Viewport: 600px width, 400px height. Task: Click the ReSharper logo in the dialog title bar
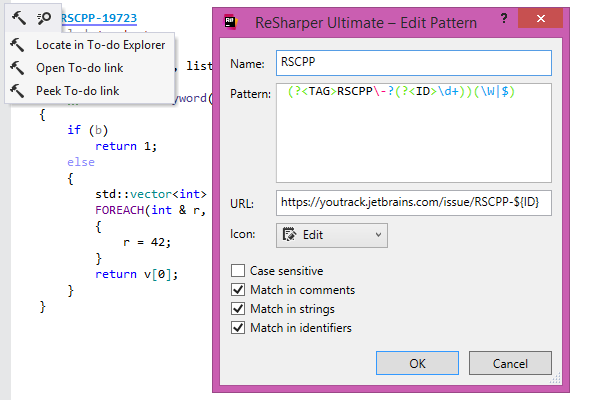(231, 22)
